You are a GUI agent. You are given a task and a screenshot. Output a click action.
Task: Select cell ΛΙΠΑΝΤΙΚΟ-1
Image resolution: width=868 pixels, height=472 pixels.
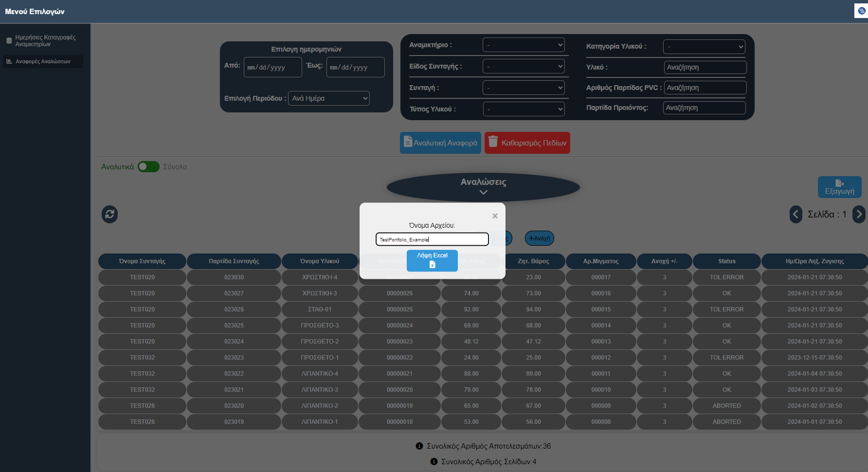(320, 422)
